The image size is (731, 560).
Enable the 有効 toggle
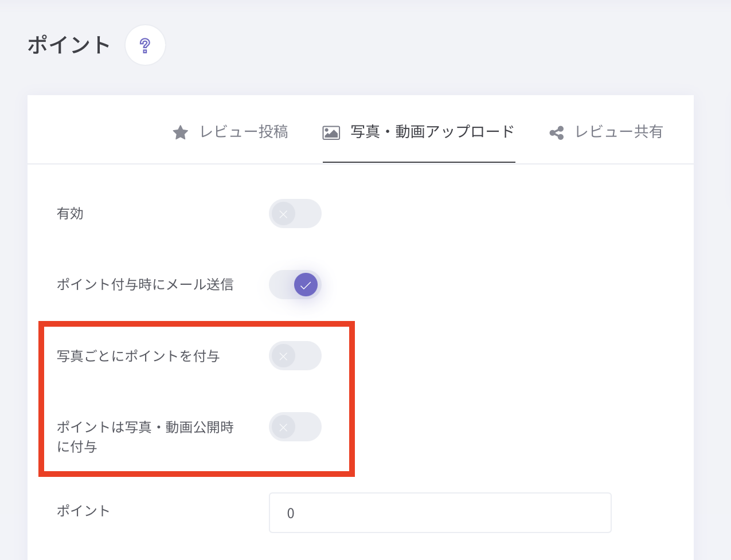tap(295, 214)
